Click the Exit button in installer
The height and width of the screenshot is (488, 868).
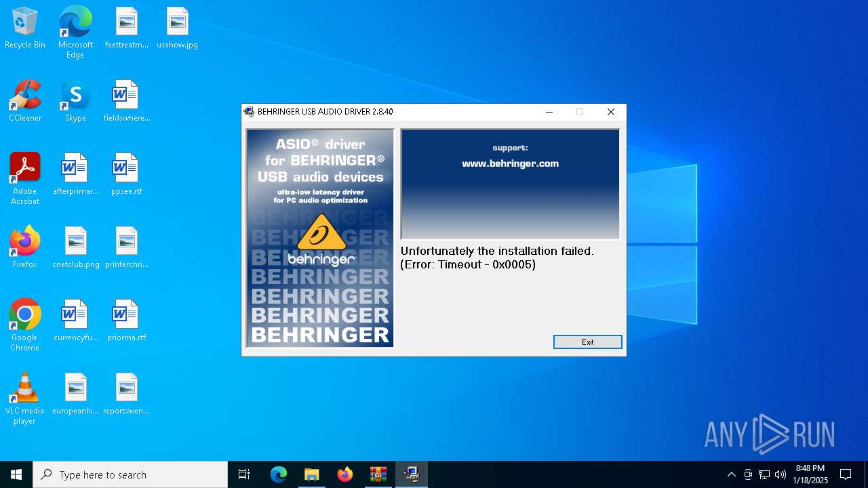click(587, 342)
